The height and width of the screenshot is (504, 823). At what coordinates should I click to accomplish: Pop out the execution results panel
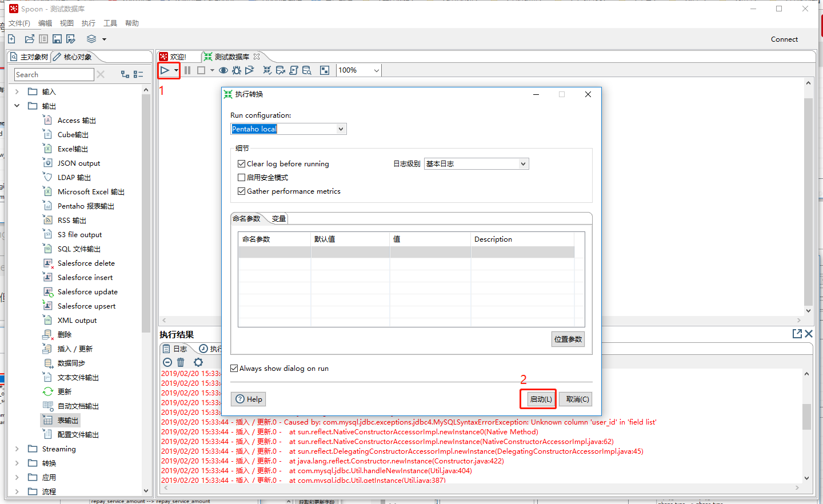click(797, 334)
